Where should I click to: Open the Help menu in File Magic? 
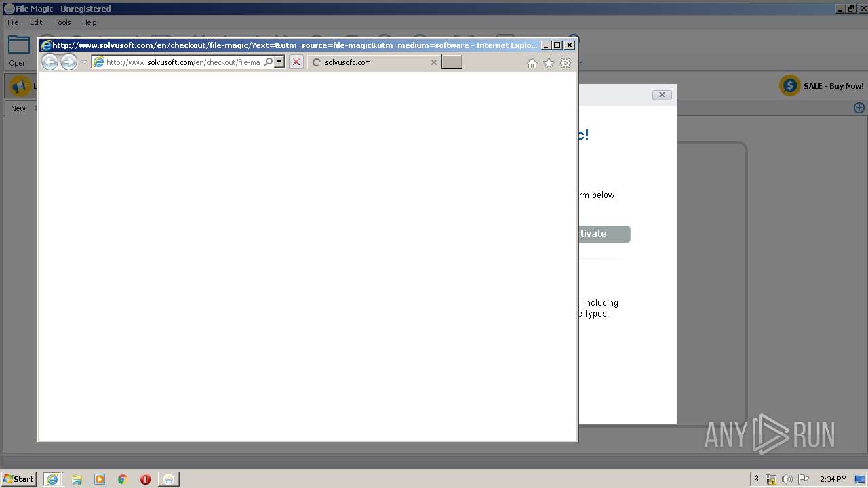coord(90,22)
